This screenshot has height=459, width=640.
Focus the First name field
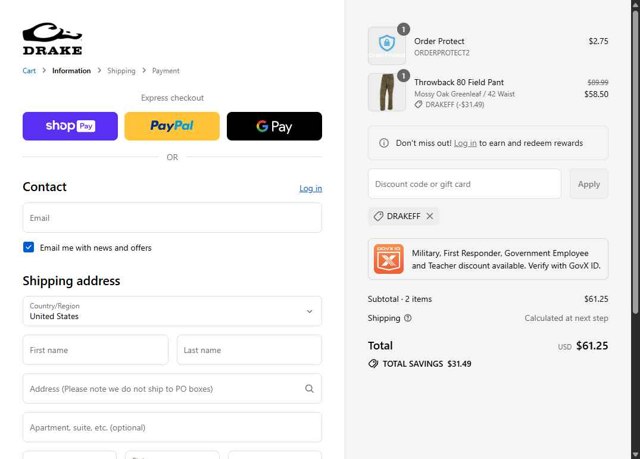[x=96, y=350]
